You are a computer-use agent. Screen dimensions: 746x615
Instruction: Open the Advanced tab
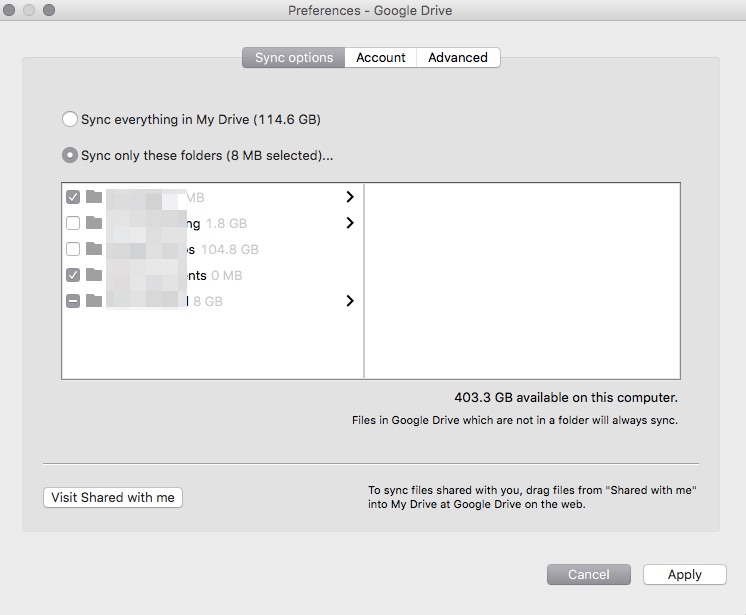coord(458,58)
